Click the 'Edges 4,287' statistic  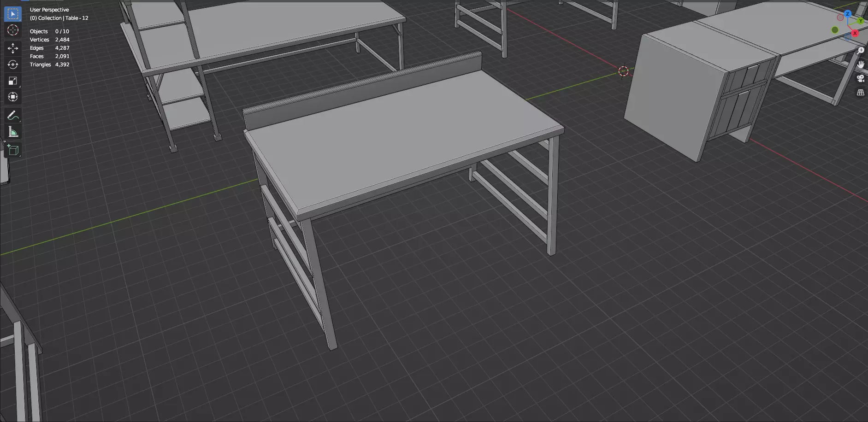(49, 48)
